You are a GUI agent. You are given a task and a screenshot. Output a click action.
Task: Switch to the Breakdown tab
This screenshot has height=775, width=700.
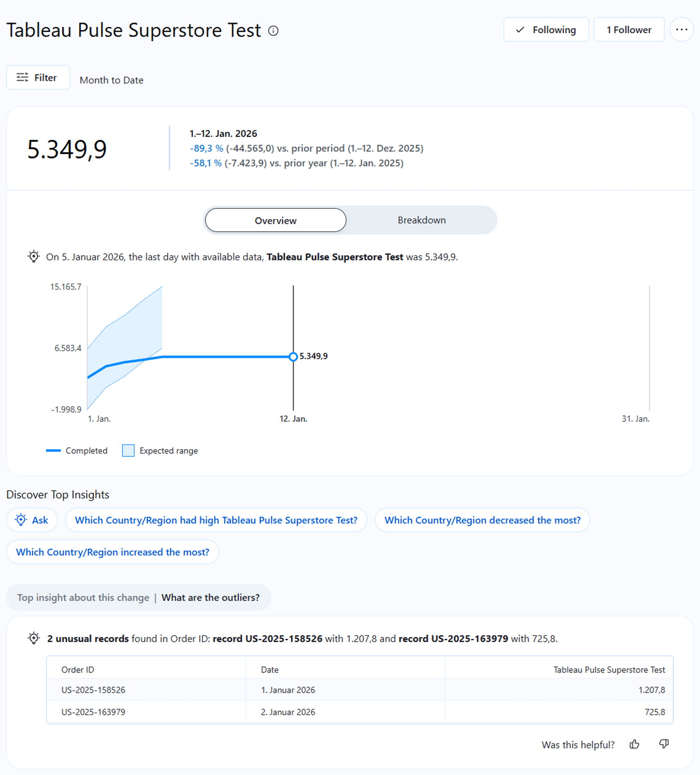pyautogui.click(x=421, y=220)
